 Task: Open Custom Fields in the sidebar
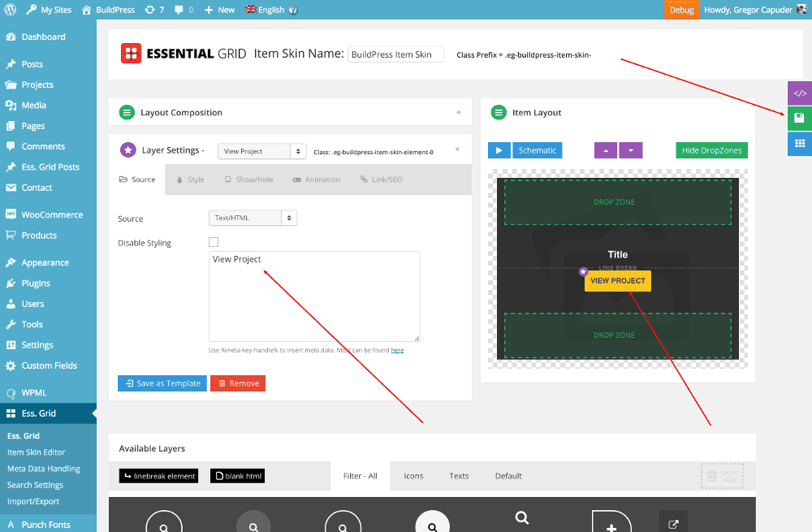[48, 365]
